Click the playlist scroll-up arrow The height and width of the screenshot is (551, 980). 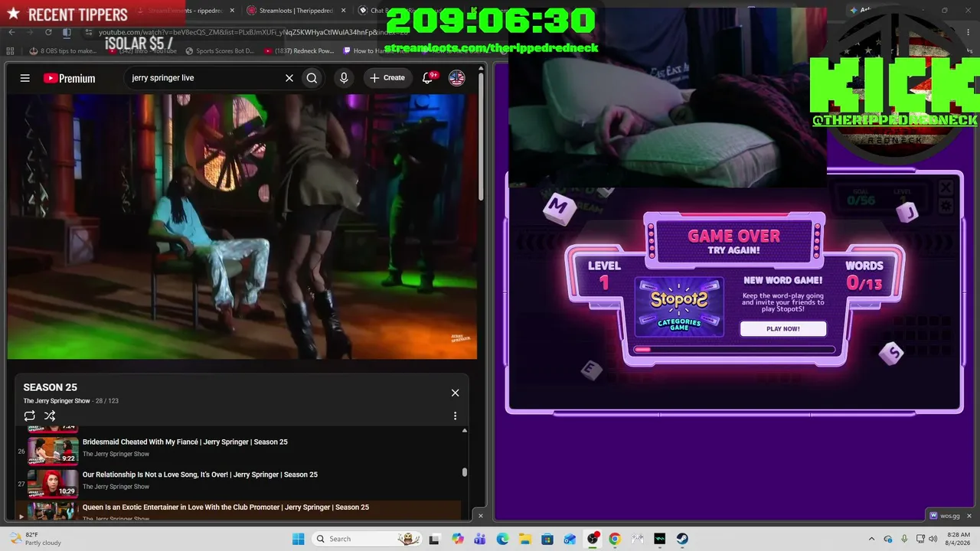[465, 431]
